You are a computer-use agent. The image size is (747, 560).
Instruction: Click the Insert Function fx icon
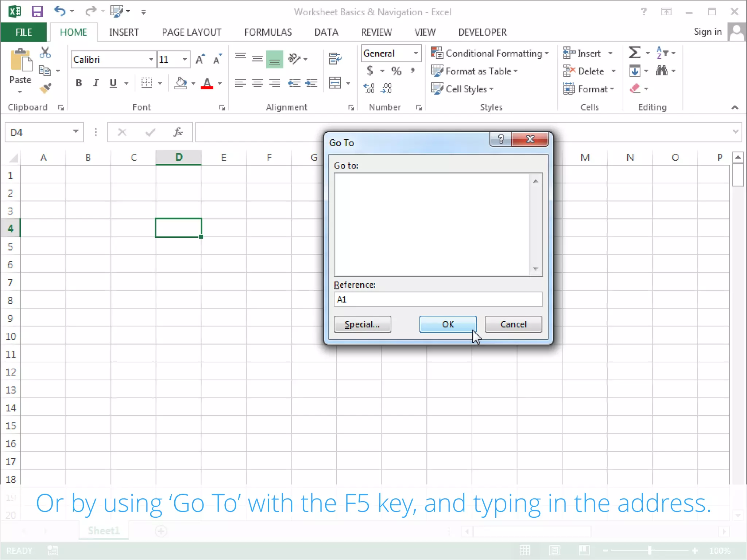(x=178, y=132)
